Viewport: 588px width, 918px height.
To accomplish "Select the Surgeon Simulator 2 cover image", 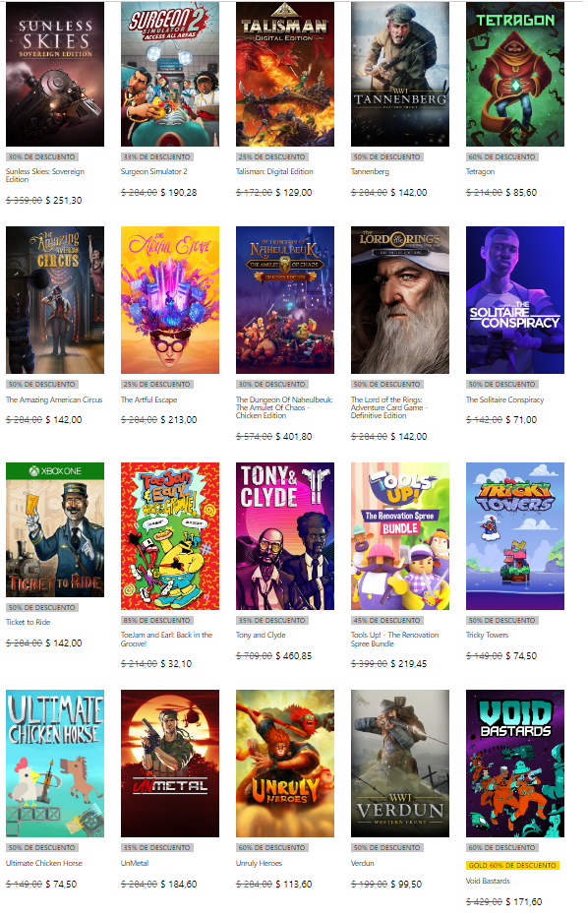I will coord(170,75).
